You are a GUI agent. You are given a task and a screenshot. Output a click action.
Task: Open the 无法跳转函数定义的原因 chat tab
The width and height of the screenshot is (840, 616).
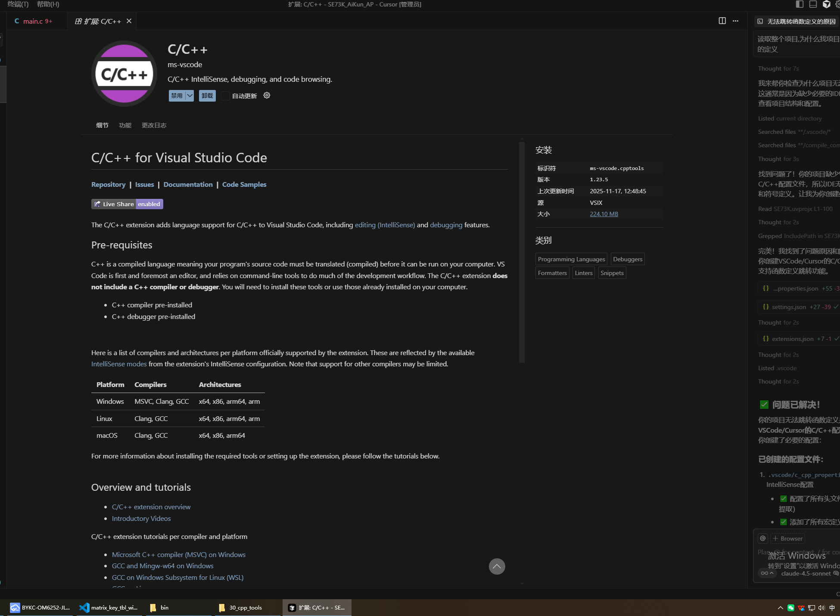[x=797, y=21]
